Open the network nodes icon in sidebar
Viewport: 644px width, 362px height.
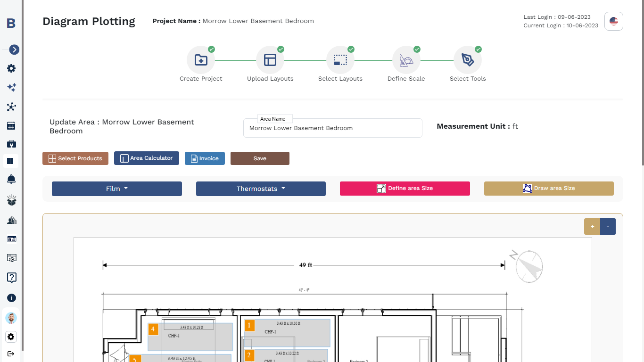11,107
